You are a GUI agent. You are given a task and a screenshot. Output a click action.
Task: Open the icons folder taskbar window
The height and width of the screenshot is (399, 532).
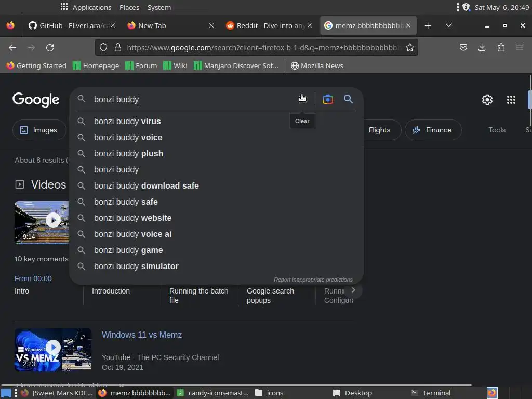270,393
